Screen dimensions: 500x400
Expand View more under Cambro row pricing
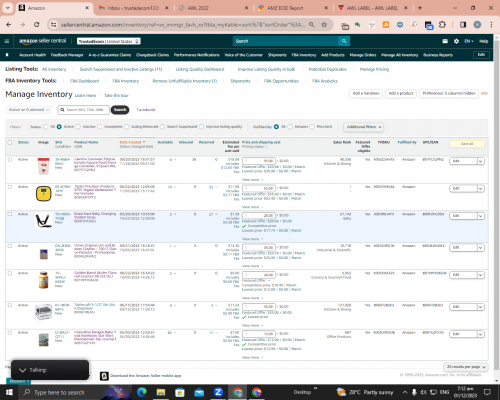252,180
